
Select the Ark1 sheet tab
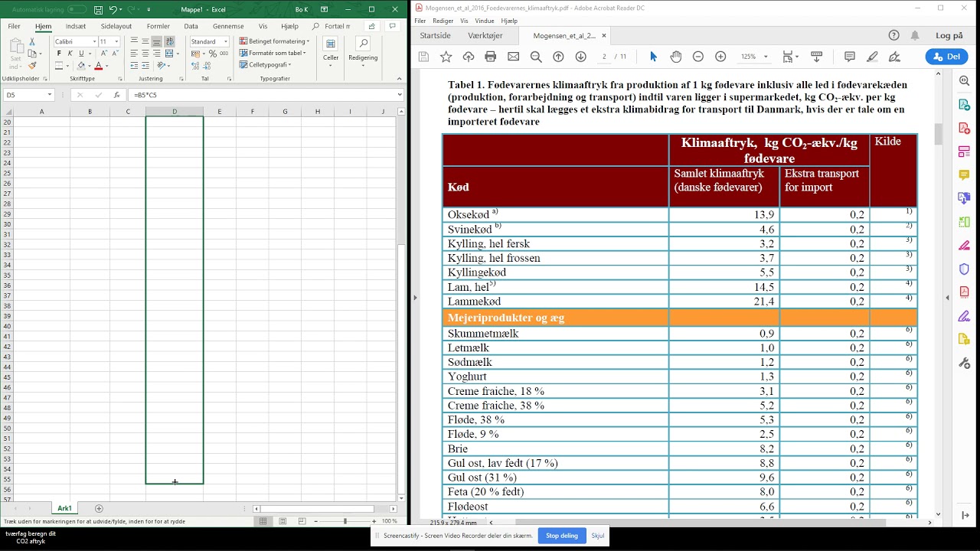pyautogui.click(x=64, y=508)
